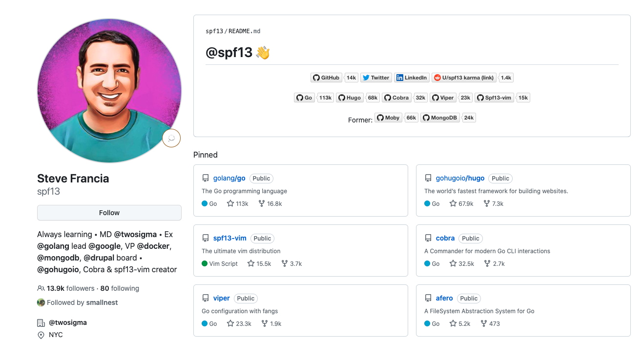Open the golang/go repository link
Viewport: 644px width, 341px height.
pyautogui.click(x=229, y=179)
